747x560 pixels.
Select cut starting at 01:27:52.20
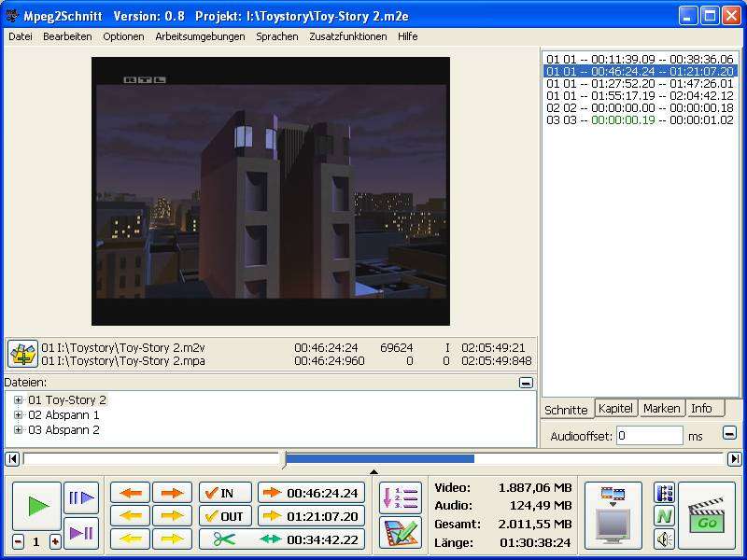coord(640,83)
